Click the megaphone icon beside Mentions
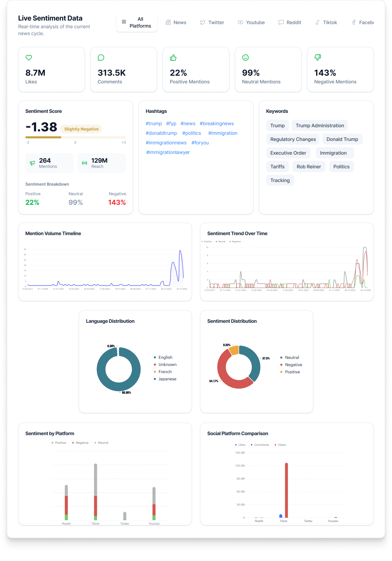This screenshot has height=561, width=392. 32,163
